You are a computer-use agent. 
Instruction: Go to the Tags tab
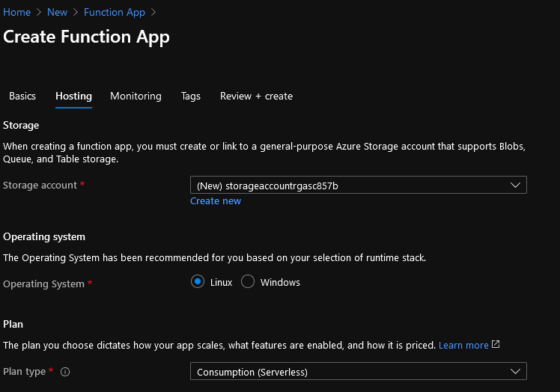(x=190, y=97)
